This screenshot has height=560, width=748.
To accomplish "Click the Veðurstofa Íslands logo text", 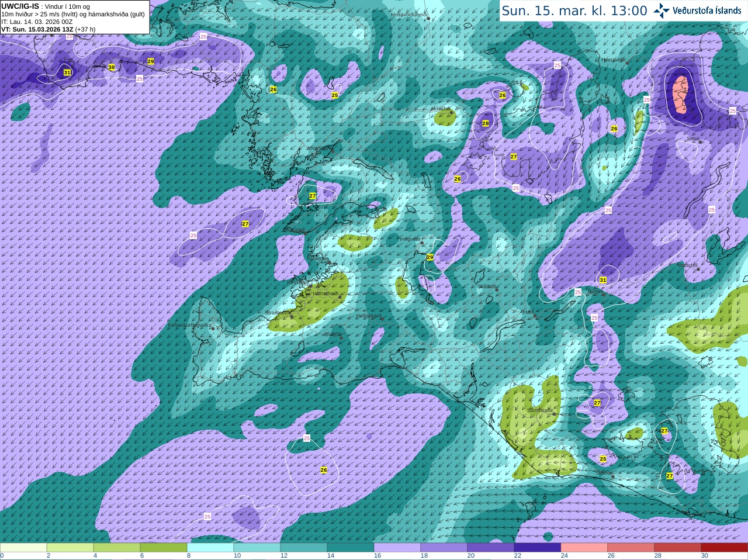I will [x=707, y=11].
